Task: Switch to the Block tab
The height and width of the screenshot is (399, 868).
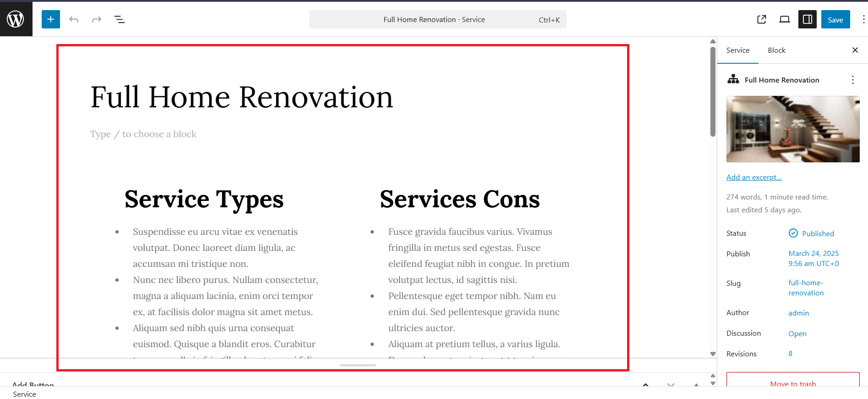Action: click(776, 50)
